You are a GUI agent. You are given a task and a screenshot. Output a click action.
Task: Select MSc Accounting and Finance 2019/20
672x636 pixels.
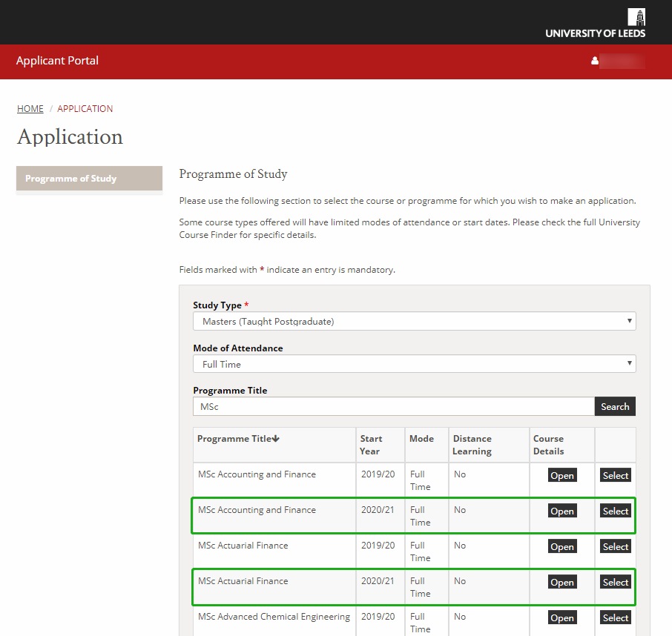[x=615, y=475]
